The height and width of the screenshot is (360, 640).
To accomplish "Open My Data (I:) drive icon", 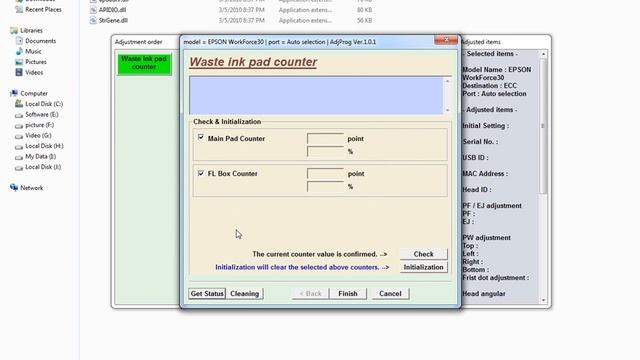I will (x=19, y=157).
